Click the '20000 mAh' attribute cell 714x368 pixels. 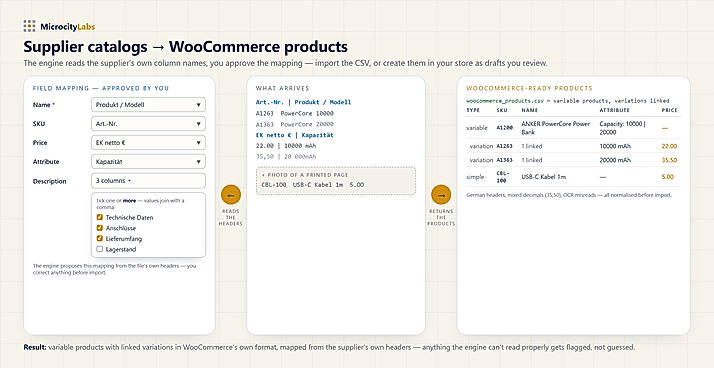[615, 160]
